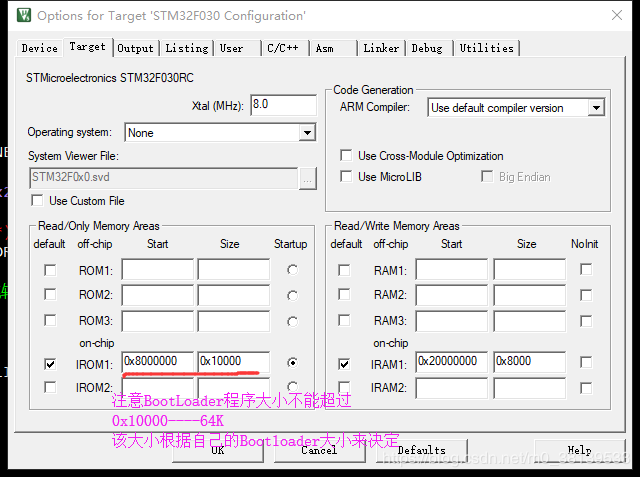Click the IRAM2 Start address field
The image size is (640, 477).
(452, 388)
